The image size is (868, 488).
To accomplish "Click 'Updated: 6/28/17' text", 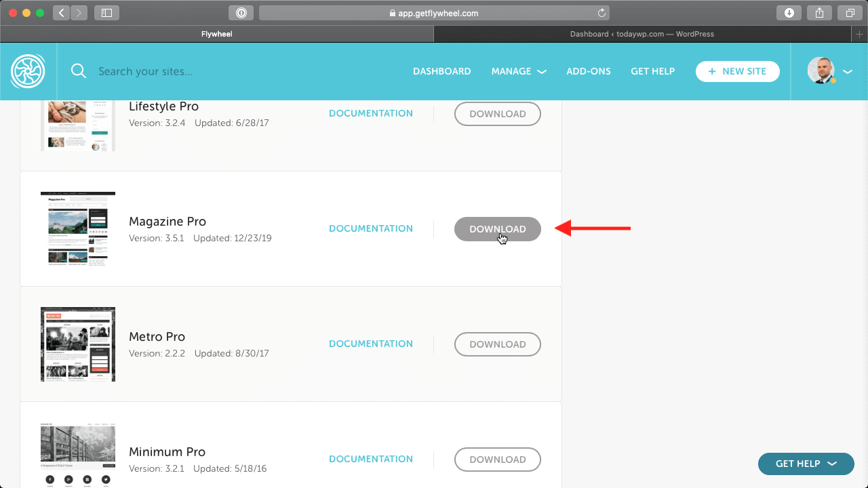I will pos(232,123).
